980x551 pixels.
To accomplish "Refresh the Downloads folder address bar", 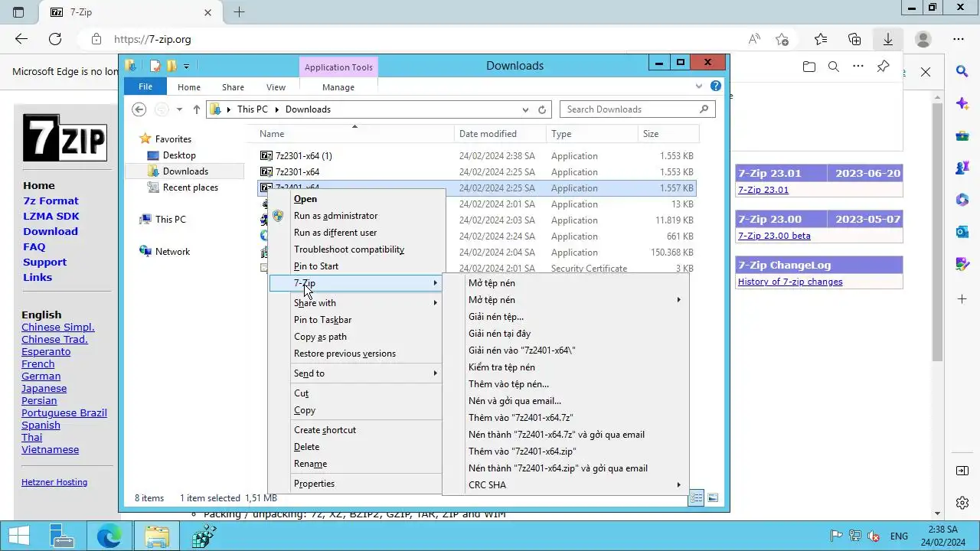I will coord(542,109).
